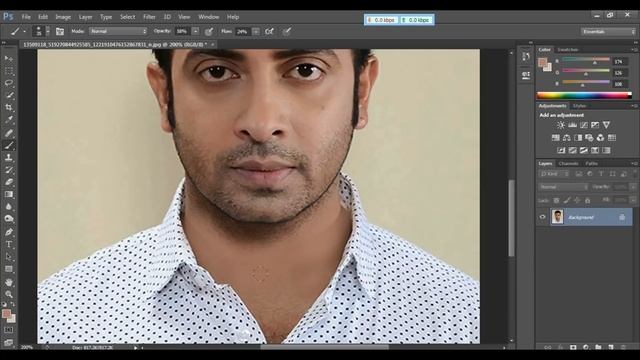640x360 pixels.
Task: Add a Levels adjustment
Action: click(573, 125)
